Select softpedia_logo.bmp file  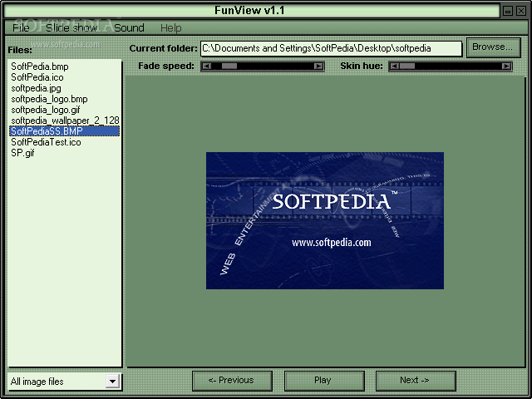coord(65,99)
